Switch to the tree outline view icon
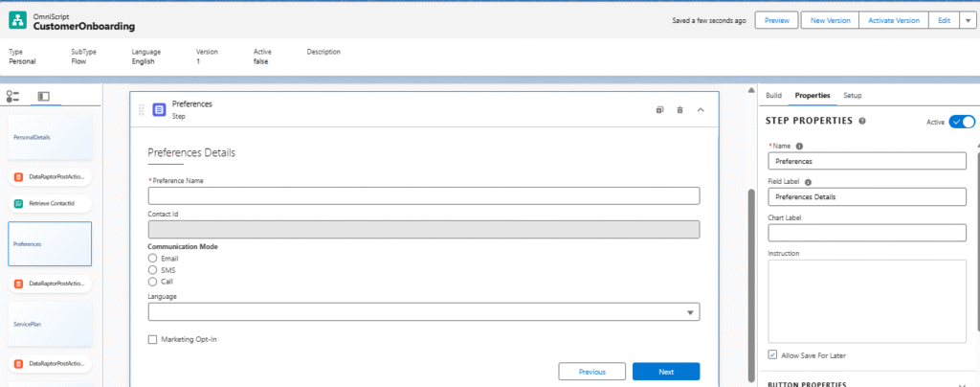This screenshot has width=980, height=387. [13, 97]
